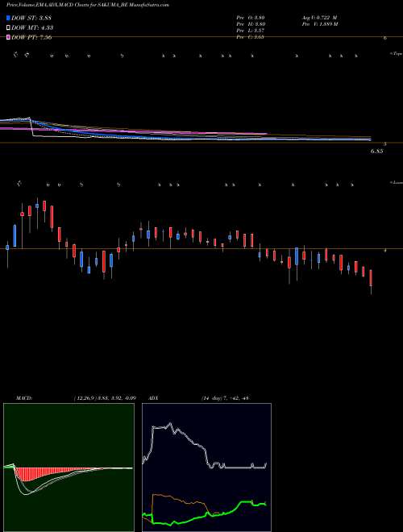Click the 'MACD:' panel label
This screenshot has width=403, height=532.
click(x=23, y=397)
